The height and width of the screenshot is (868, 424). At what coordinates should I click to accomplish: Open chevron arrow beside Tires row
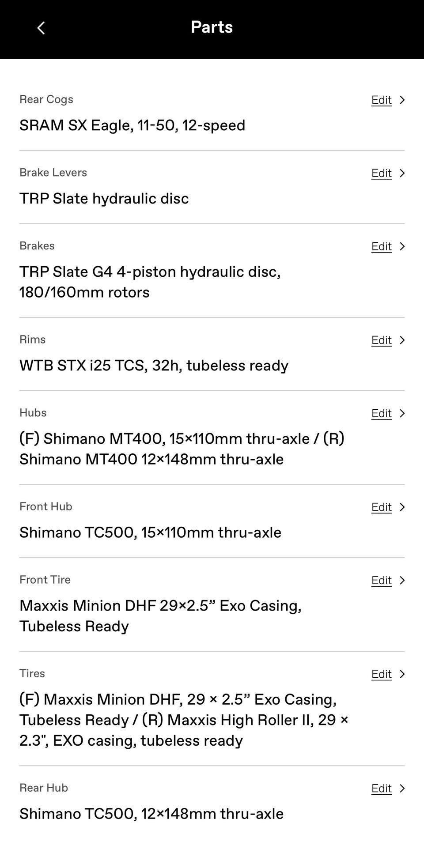pyautogui.click(x=402, y=674)
